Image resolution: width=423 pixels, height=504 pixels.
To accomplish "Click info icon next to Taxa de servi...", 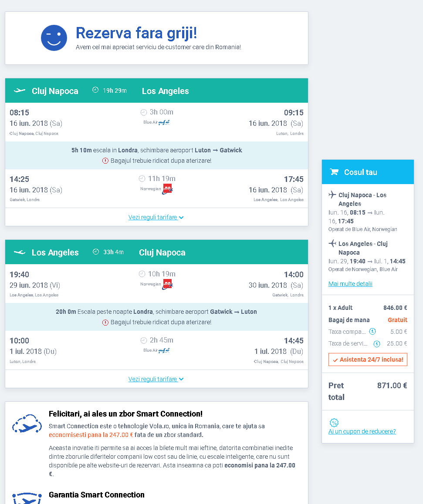I will [x=377, y=344].
